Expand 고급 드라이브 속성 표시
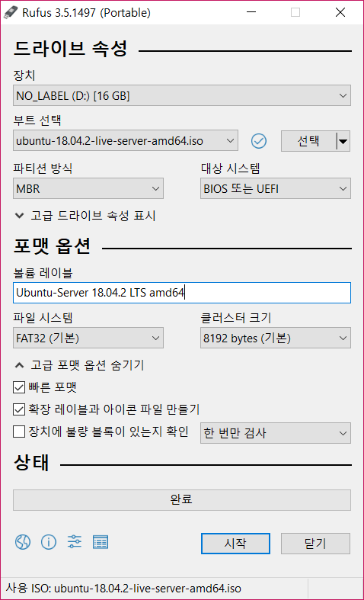The image size is (364, 600). point(85,216)
